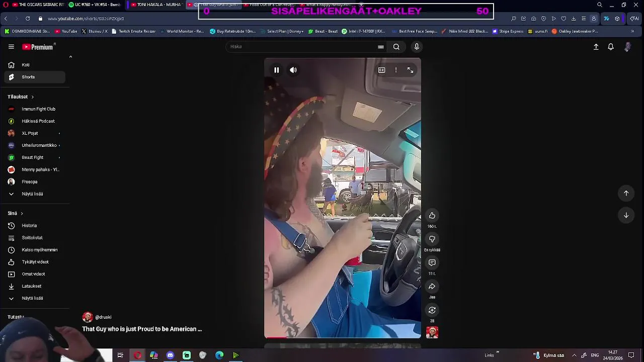
Task: Open Häkissä Podcast subscription
Action: 35,121
